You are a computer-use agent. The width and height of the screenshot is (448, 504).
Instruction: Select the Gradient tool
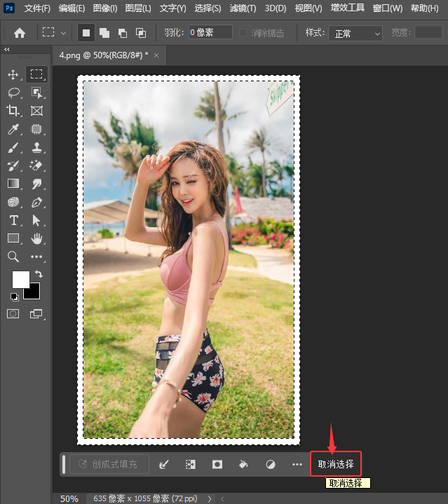pyautogui.click(x=13, y=184)
